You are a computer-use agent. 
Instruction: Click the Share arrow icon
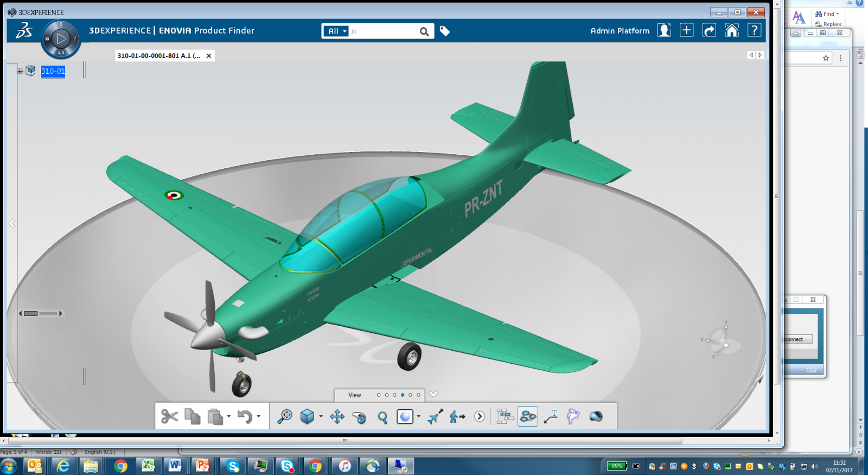pos(710,30)
